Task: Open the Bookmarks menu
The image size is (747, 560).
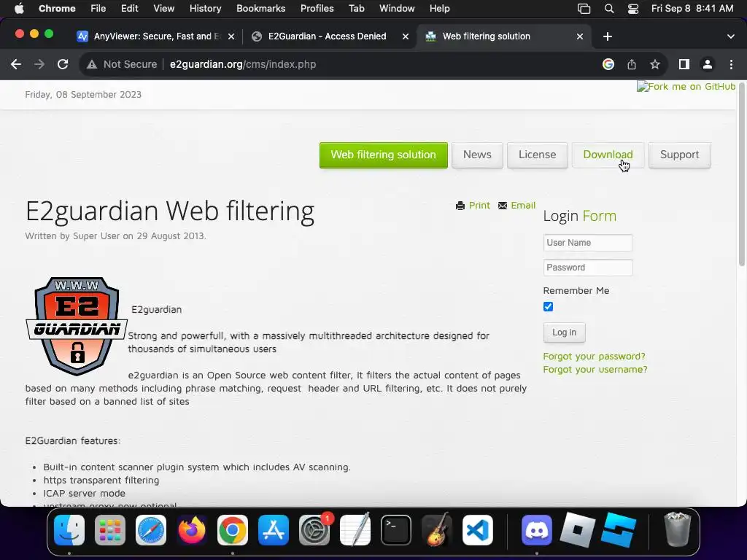Action: 260,8
